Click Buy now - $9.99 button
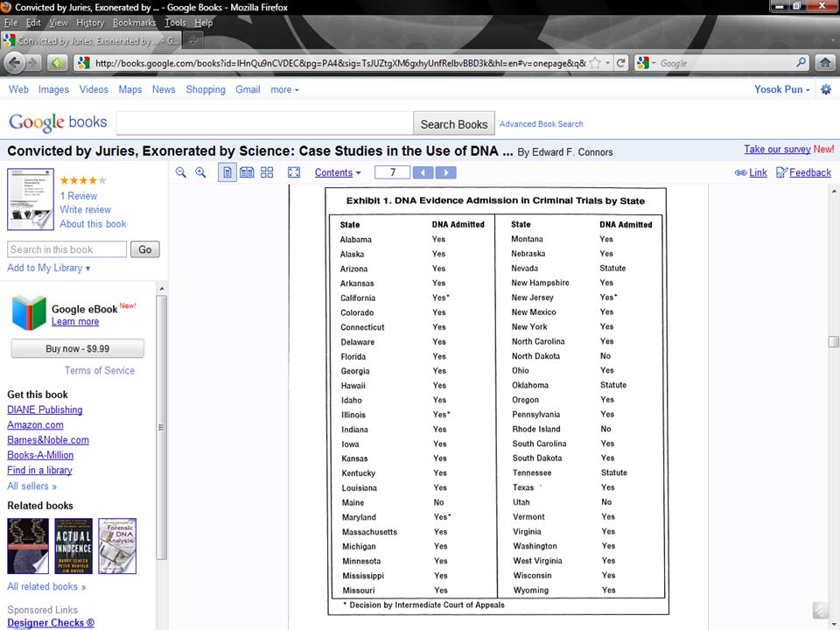840x630 pixels. 77,348
